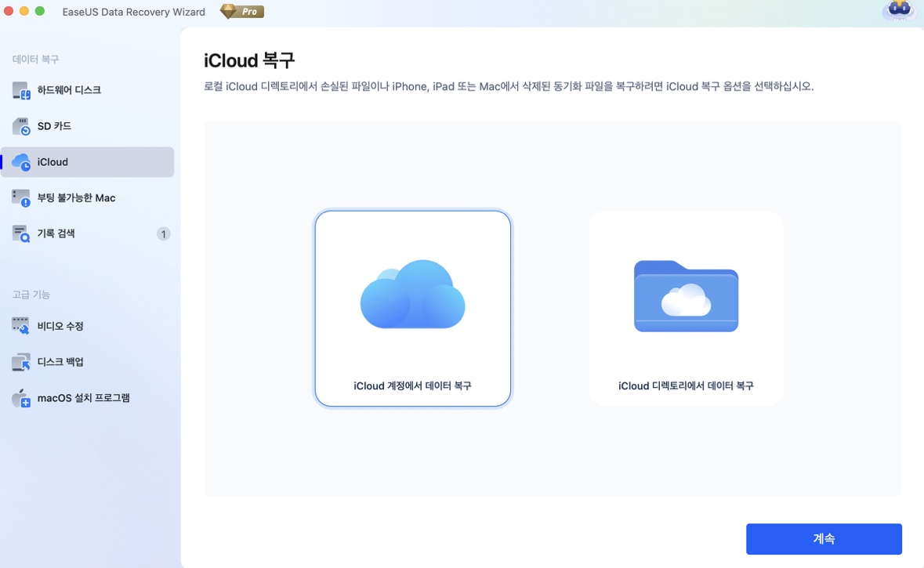Click the search records (기록 검색) icon
The height and width of the screenshot is (568, 924).
20,233
